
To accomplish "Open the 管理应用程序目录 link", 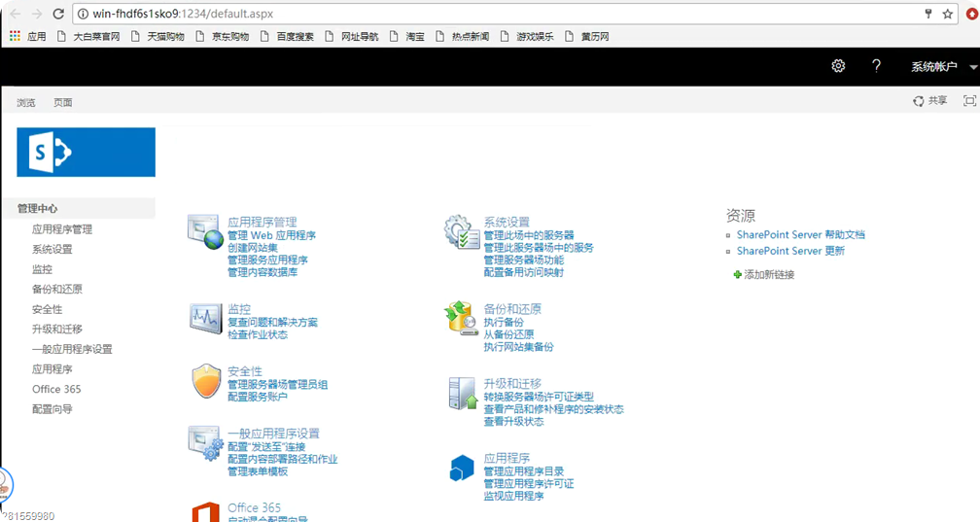I will pyautogui.click(x=524, y=471).
